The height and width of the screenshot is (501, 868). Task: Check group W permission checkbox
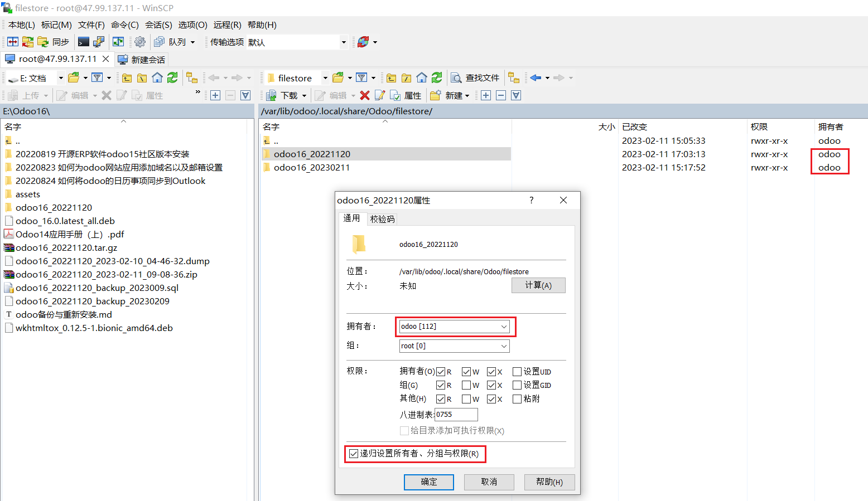pyautogui.click(x=466, y=385)
